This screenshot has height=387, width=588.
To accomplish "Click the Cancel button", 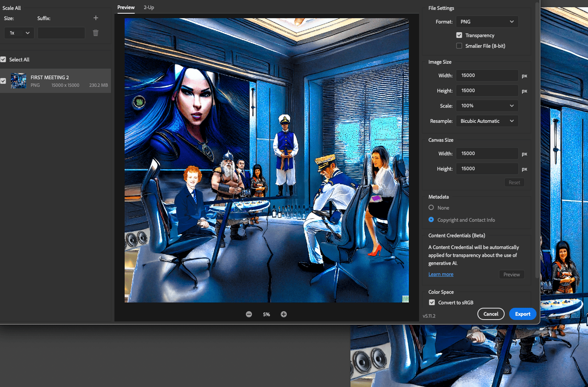I will (491, 314).
